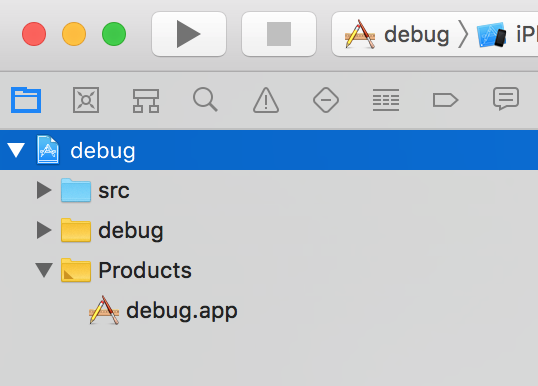Run the debug scheme with Play button

pos(189,34)
